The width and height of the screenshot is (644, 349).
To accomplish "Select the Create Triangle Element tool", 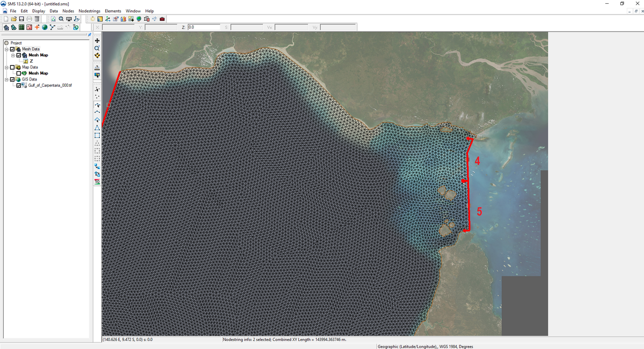I will (x=97, y=128).
